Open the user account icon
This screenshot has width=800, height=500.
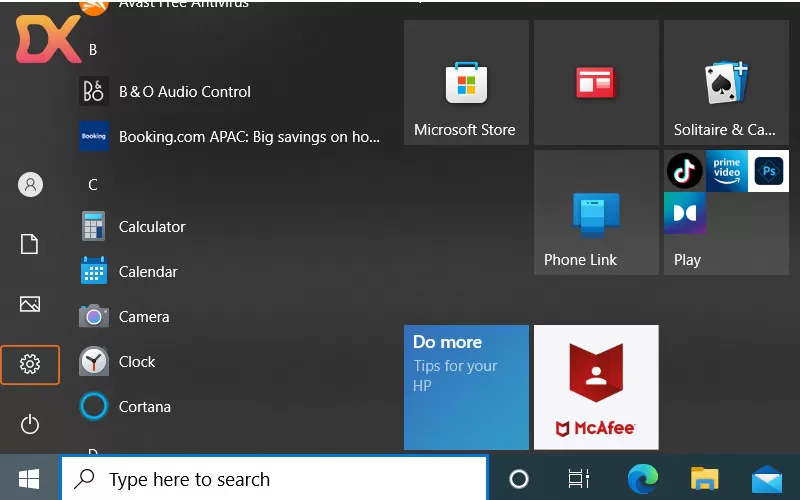[x=30, y=184]
